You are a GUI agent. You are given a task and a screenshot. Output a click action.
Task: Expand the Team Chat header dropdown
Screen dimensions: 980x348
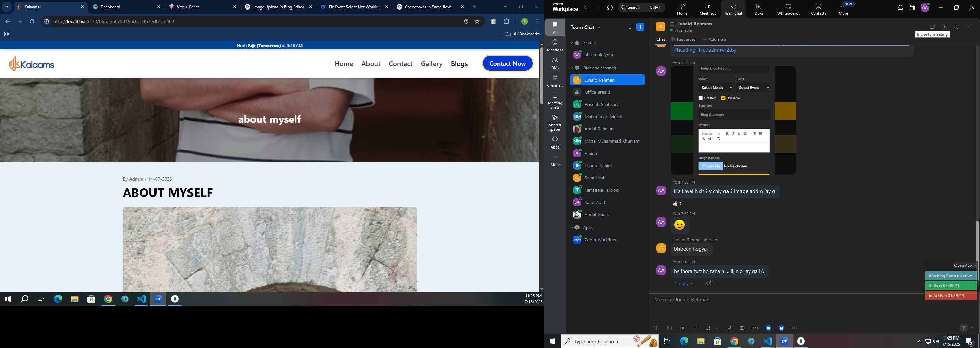(599, 27)
